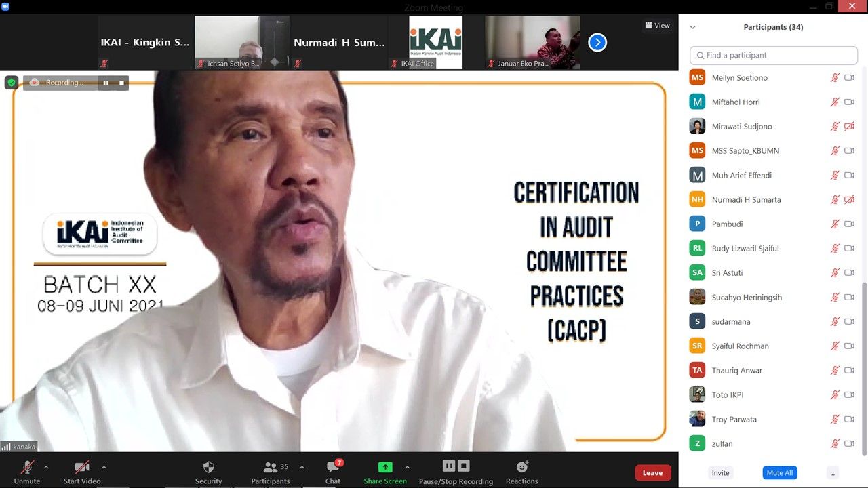
Task: Select IKAI - Kingkin participant tile
Action: [145, 43]
